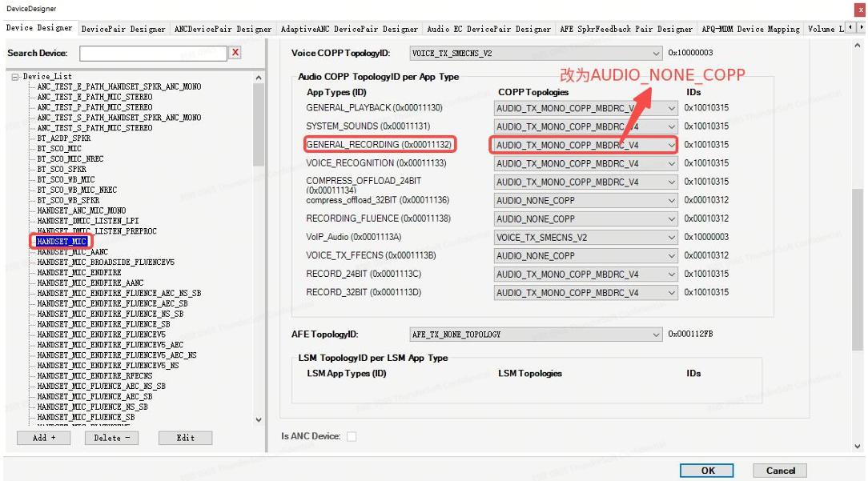
Task: Select HANDSET_MIC_FLUENCE_AEC_SB device
Action: click(x=94, y=396)
